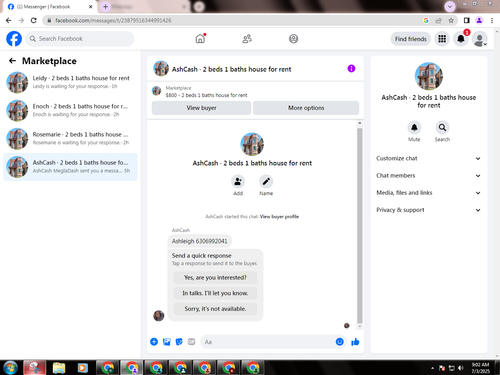Click the Find friends button
The height and width of the screenshot is (375, 500).
[x=411, y=39]
